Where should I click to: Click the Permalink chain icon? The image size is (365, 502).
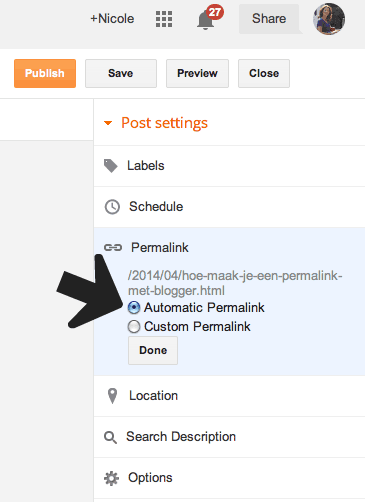[x=113, y=248]
